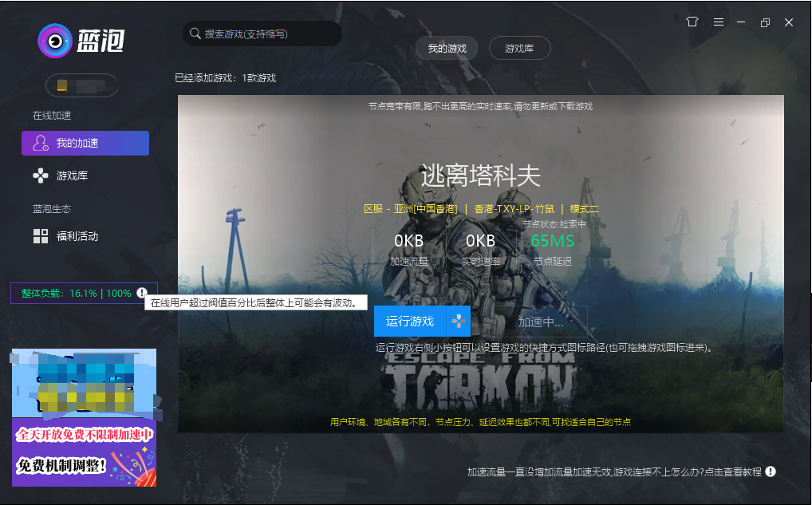812x505 pixels.
Task: Click the 用户环境、地域各有不同 hint text
Action: 480,422
